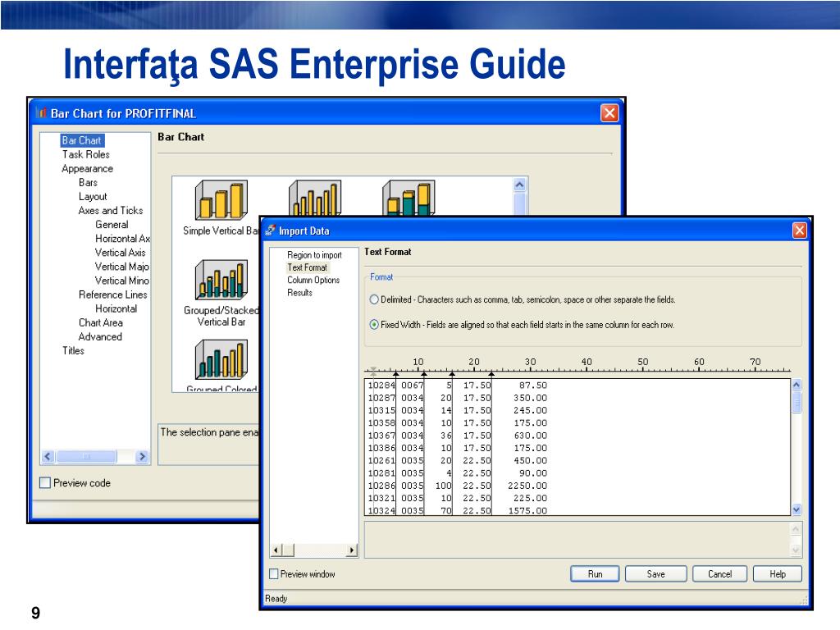Close the Bar Chart for PROFITFINAL window

(609, 113)
